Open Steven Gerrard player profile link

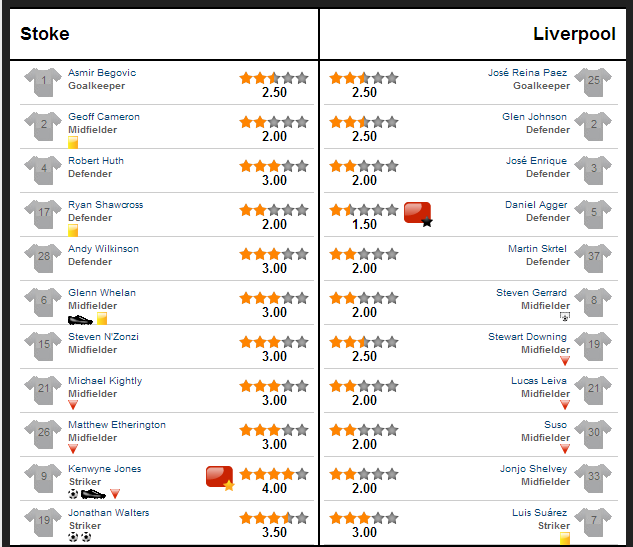point(531,293)
